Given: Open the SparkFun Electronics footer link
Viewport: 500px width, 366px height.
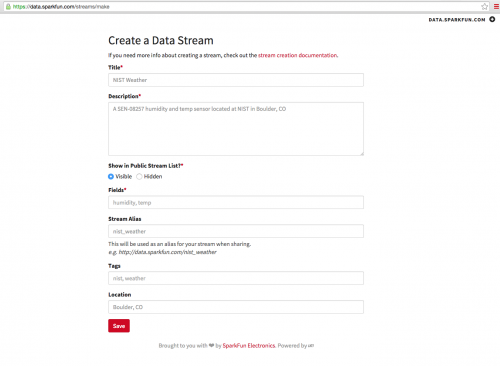Looking at the screenshot, I should tap(249, 346).
